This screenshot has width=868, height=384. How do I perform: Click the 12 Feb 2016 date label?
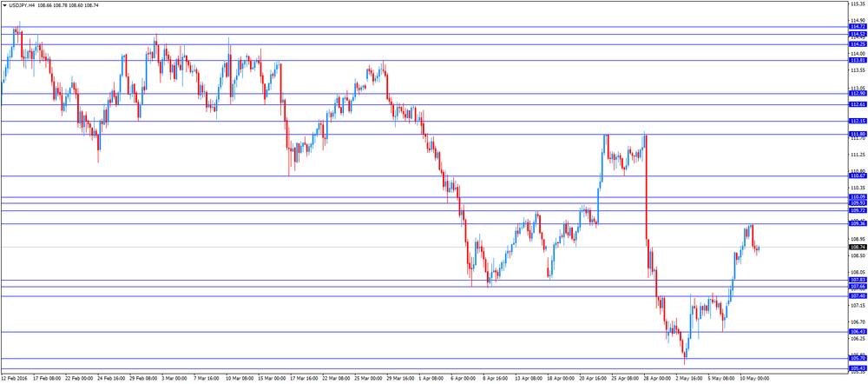[13, 379]
